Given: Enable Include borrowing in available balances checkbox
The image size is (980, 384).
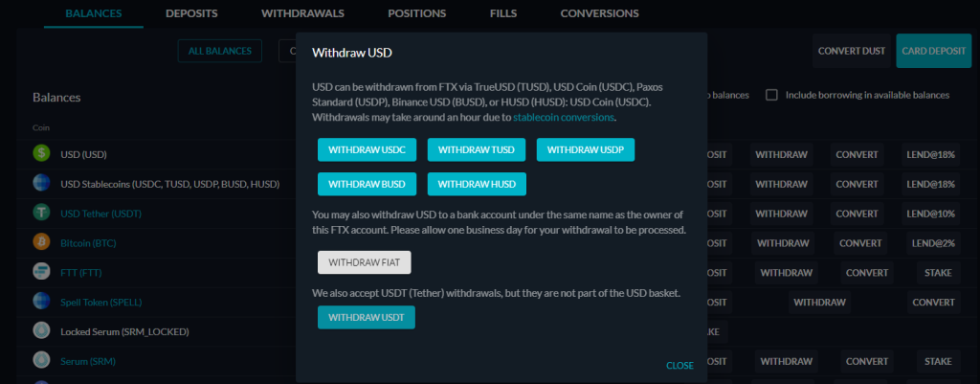Looking at the screenshot, I should tap(772, 95).
